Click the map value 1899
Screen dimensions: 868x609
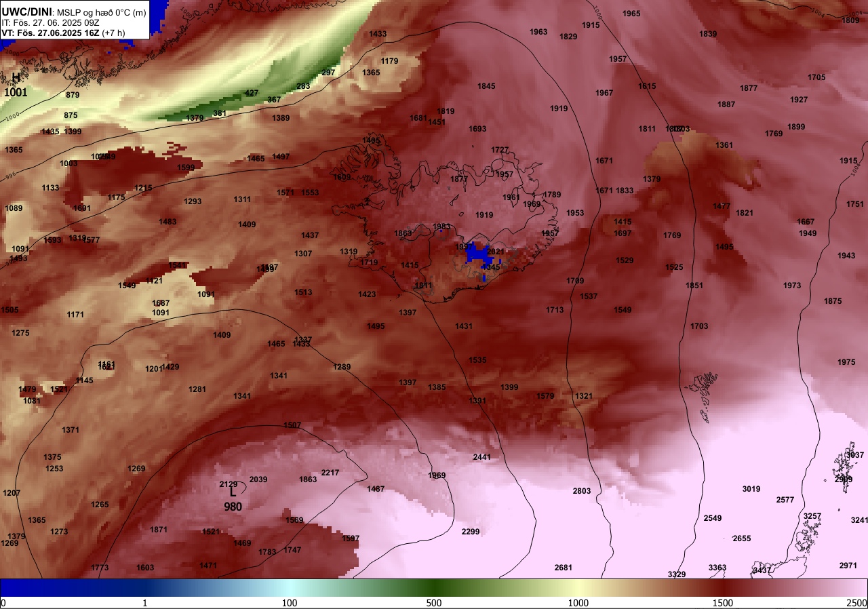pyautogui.click(x=796, y=127)
